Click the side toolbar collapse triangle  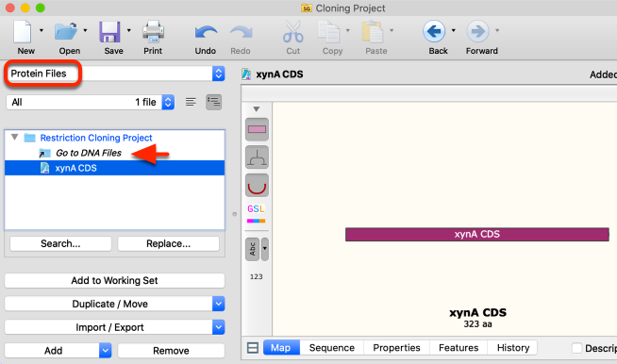(257, 109)
